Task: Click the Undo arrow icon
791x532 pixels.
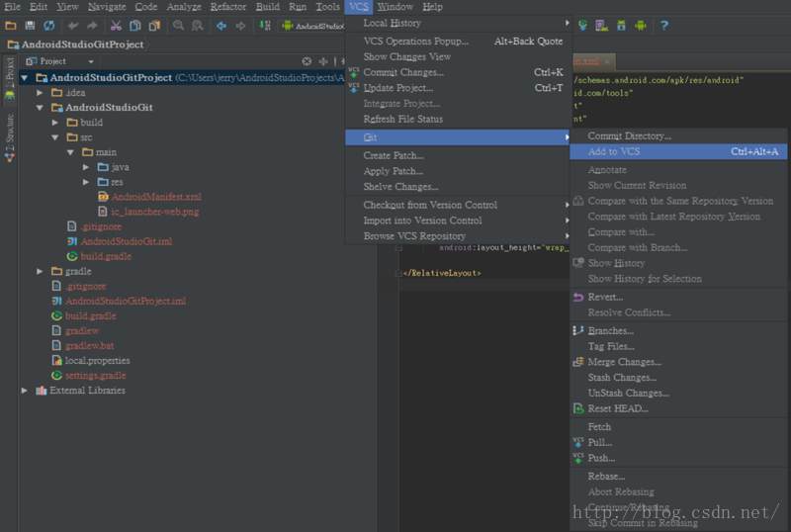Action: tap(73, 25)
